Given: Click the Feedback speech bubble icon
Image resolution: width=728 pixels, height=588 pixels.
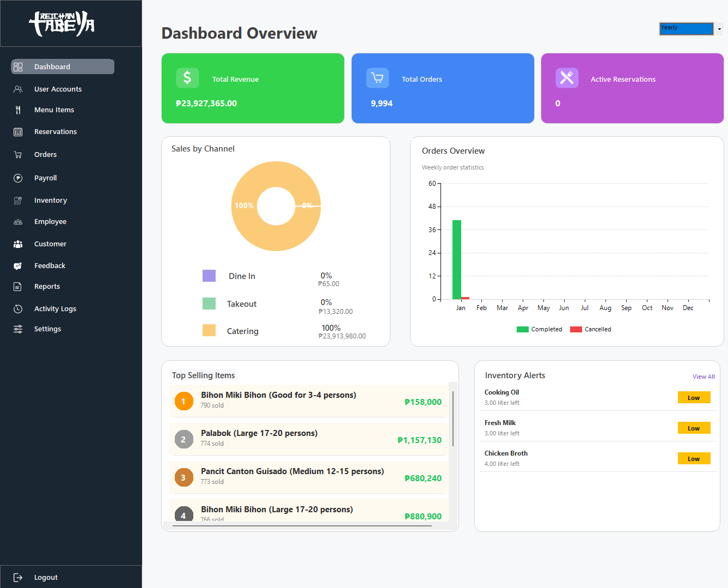Looking at the screenshot, I should tap(18, 265).
